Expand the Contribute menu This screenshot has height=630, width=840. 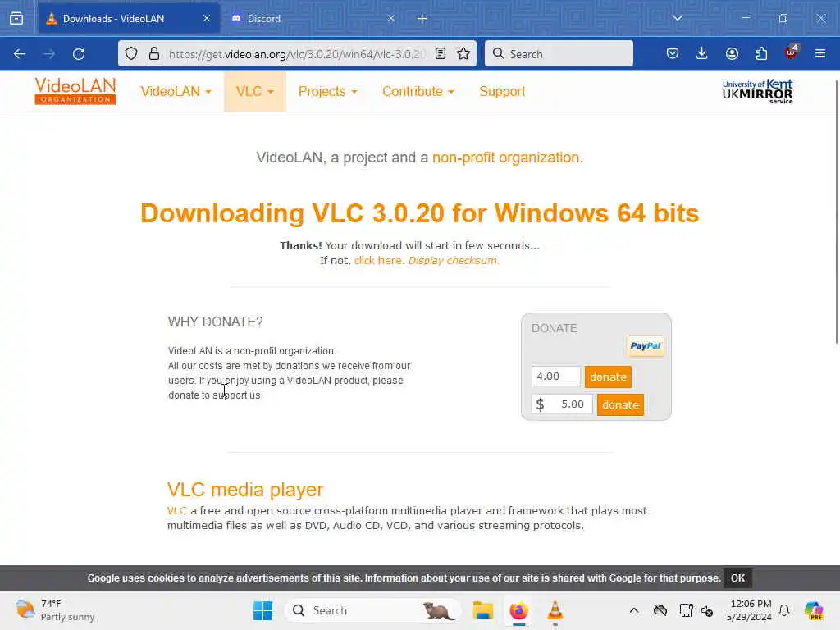click(x=418, y=92)
